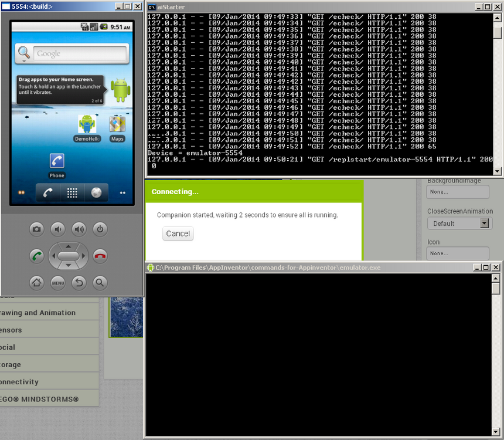Lower volume with the emulator volume-down button
504x440 pixels.
[58, 229]
